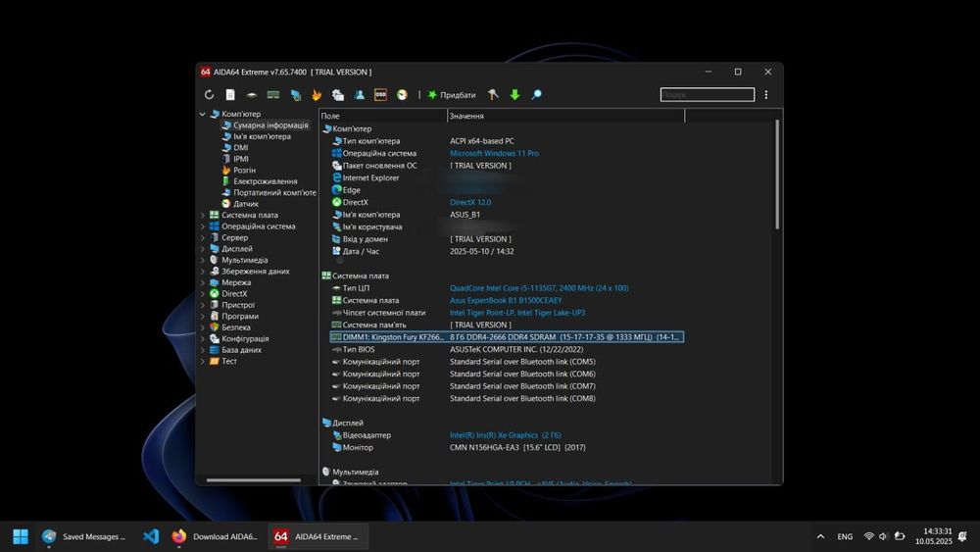Click the memory module benchmark toolbar icon
Viewport: 980px width, 552px height.
pyautogui.click(x=273, y=94)
